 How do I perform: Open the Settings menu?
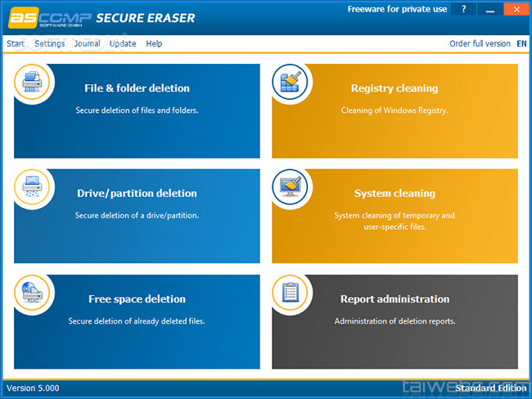pos(50,43)
